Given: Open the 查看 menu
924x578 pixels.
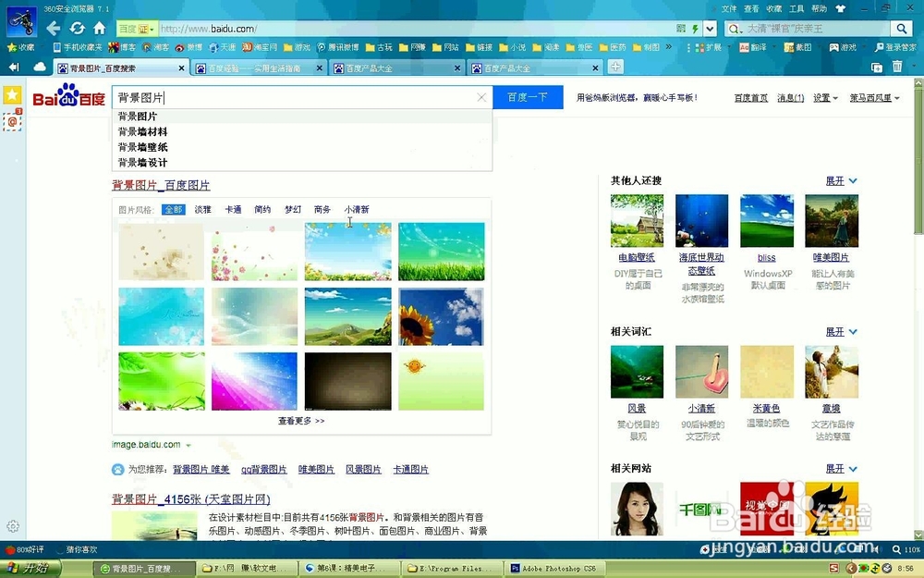Looking at the screenshot, I should click(751, 9).
